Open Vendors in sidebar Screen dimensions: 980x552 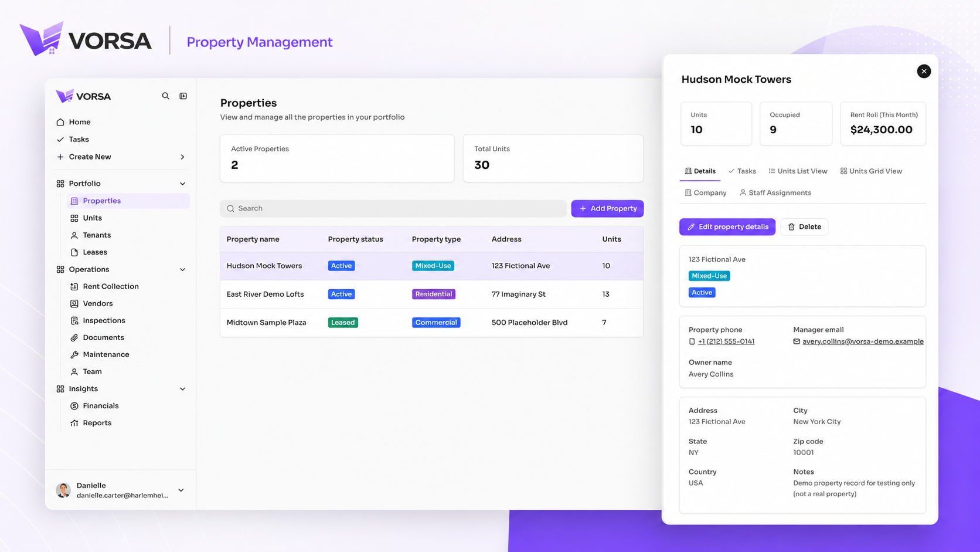(97, 303)
